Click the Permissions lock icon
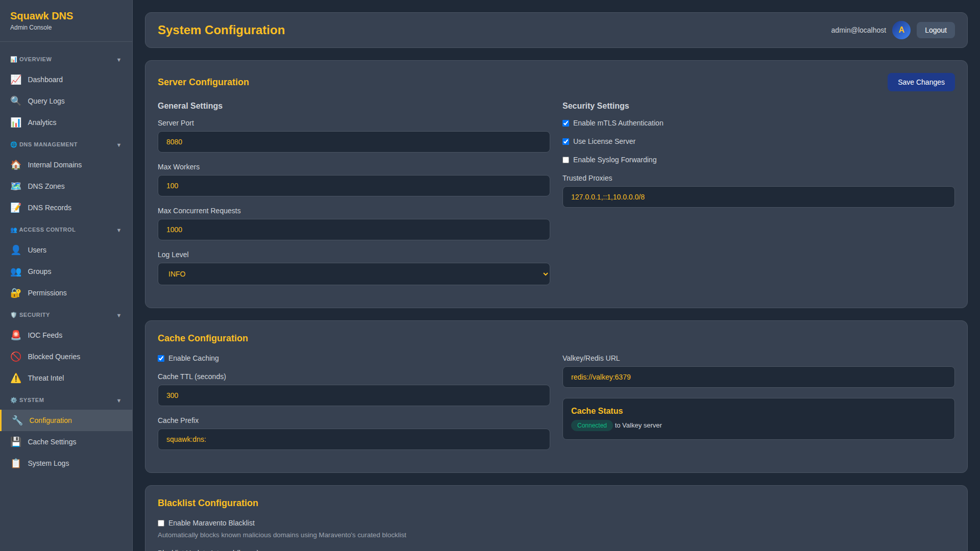Screen dimensions: 980x551 (x=16, y=293)
